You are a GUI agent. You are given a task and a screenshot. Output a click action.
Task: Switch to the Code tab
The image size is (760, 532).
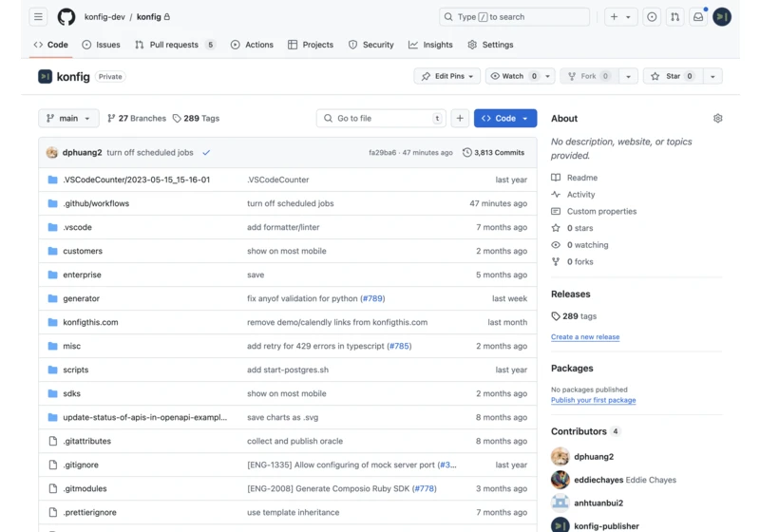[x=51, y=45]
